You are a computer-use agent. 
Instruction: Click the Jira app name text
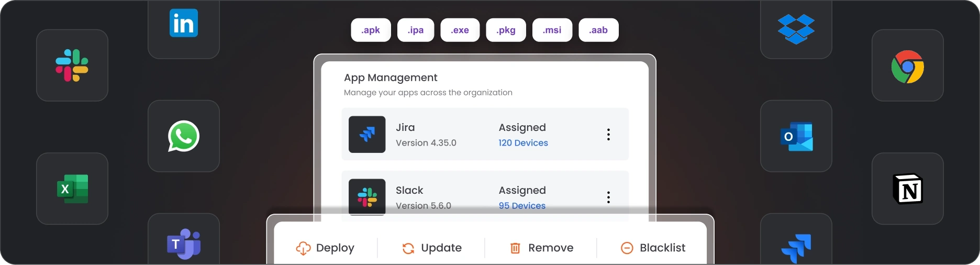click(x=405, y=127)
